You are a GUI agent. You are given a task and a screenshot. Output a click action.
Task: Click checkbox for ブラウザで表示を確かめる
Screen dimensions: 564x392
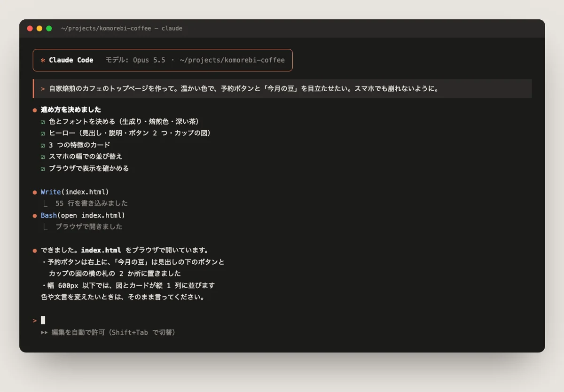pyautogui.click(x=43, y=168)
